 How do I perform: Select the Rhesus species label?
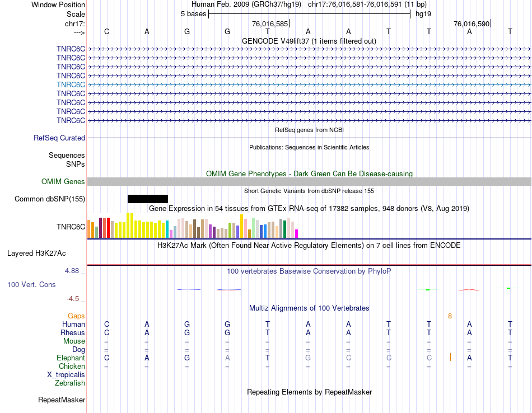[73, 332]
